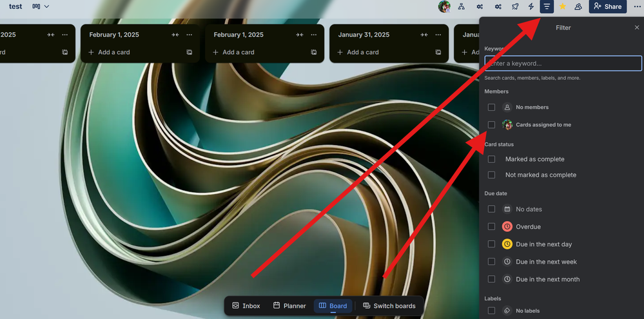The image size is (644, 319).
Task: Open actions menu of the leftmost February 1, 2025 list
Action: pyautogui.click(x=190, y=35)
